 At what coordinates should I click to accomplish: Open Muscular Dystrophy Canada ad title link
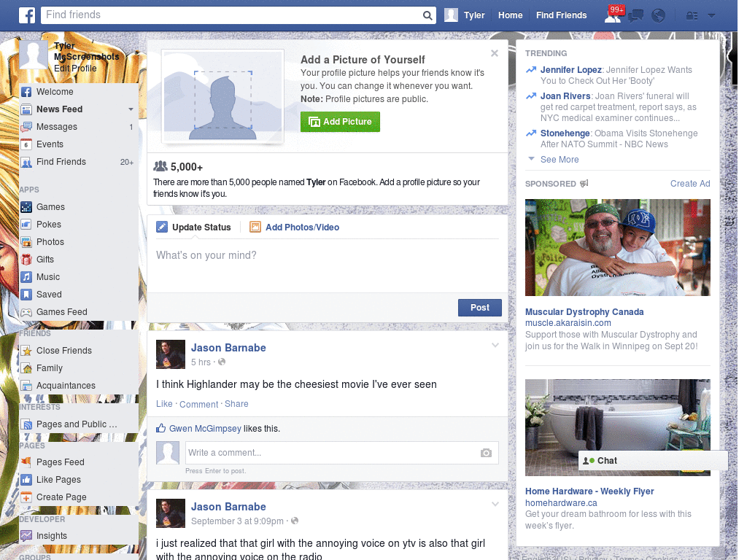click(x=584, y=312)
